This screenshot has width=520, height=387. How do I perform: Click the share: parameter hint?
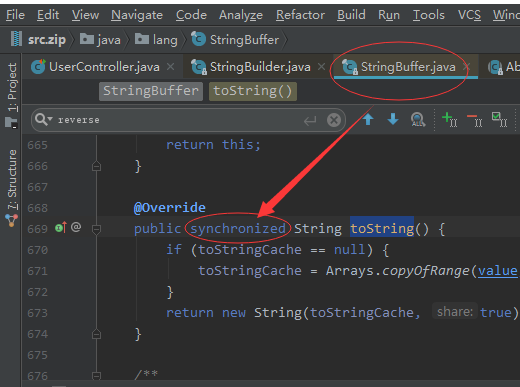(x=455, y=312)
